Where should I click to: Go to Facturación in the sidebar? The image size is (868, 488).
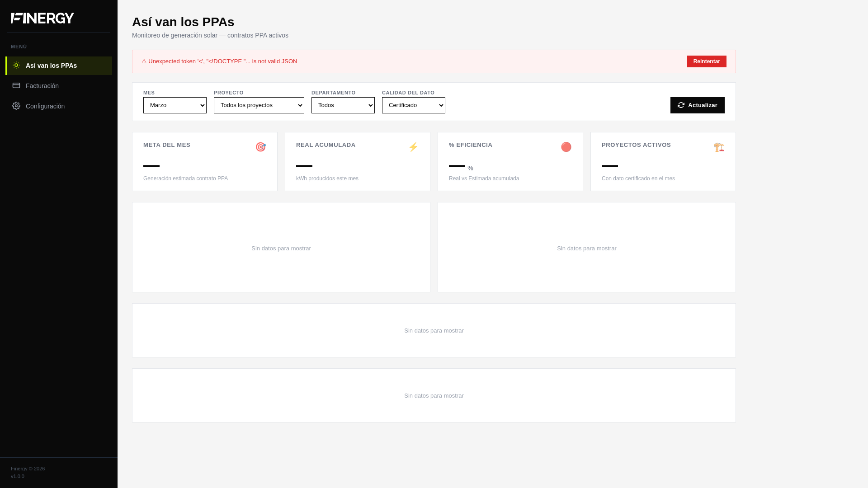tap(59, 86)
